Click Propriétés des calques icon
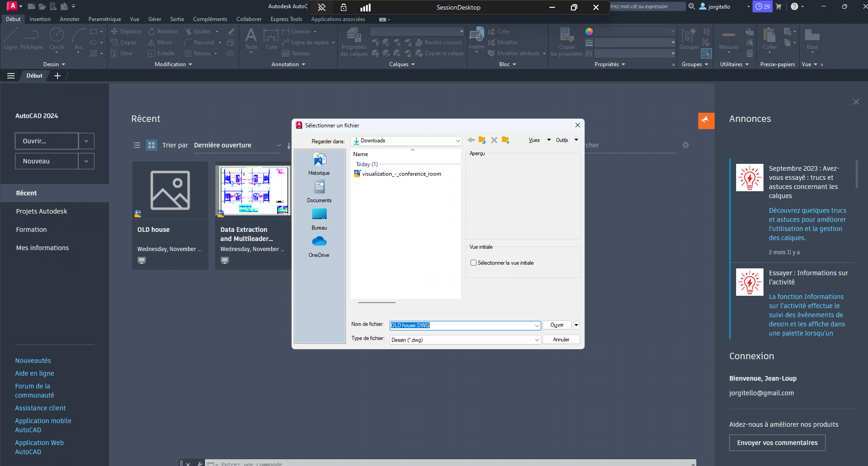The image size is (868, 466). click(354, 42)
